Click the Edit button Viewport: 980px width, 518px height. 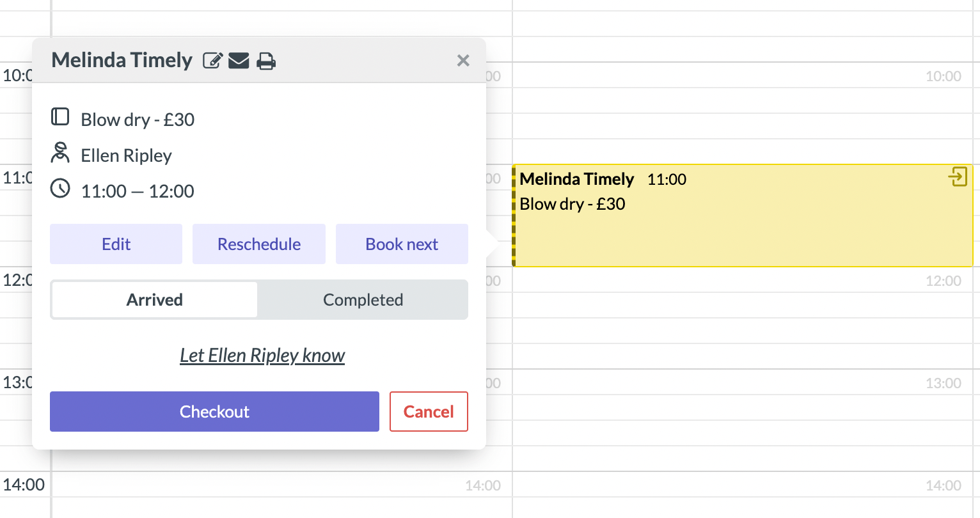click(x=116, y=244)
